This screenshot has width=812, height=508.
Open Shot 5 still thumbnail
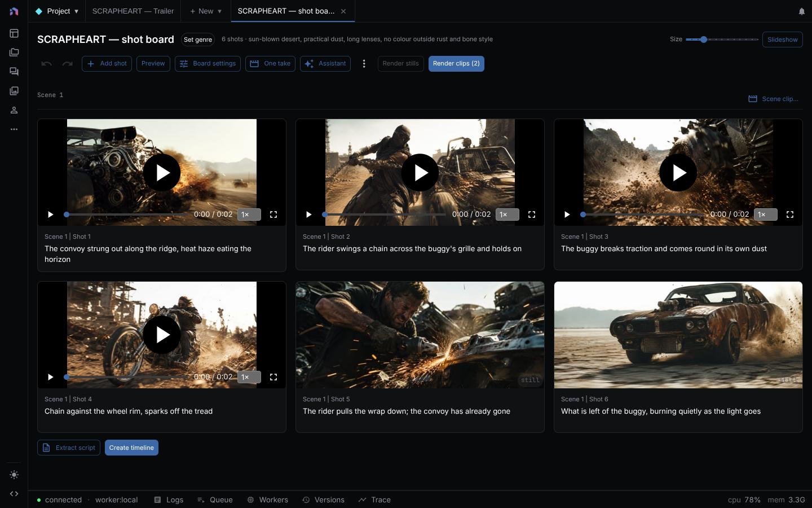point(420,335)
